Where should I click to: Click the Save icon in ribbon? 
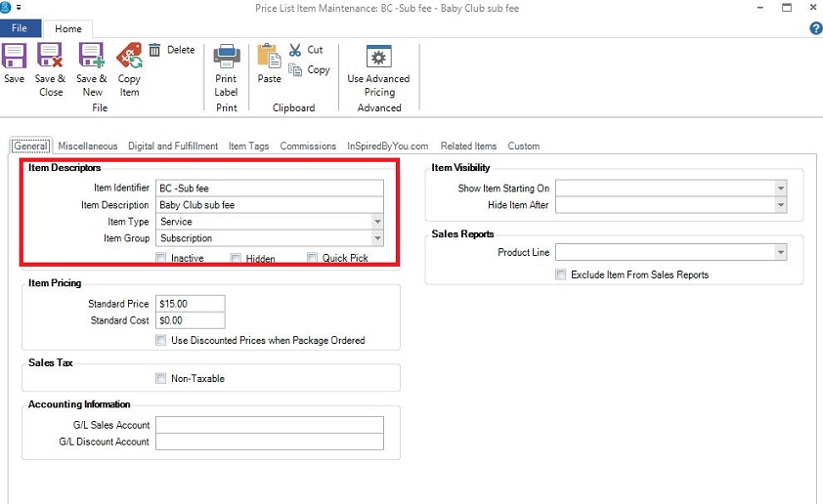14,56
